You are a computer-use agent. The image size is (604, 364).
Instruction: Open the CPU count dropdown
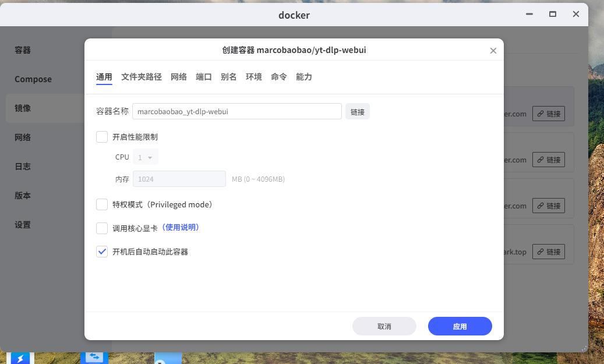[x=146, y=157]
